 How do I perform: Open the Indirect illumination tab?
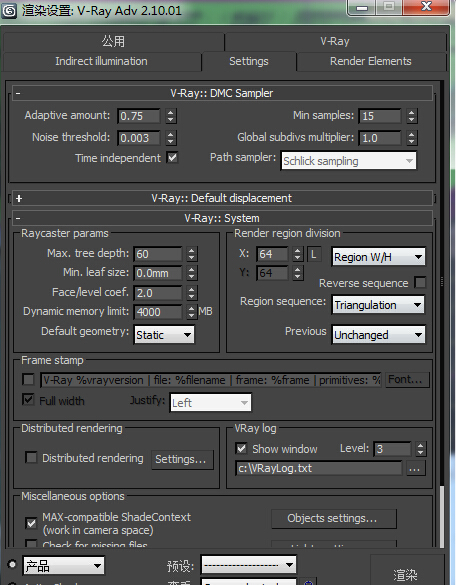click(101, 62)
